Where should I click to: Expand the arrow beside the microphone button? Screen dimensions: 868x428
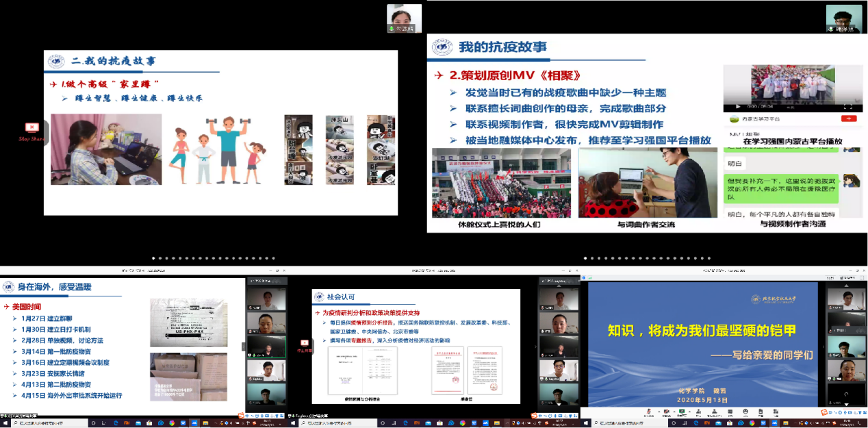(x=659, y=412)
